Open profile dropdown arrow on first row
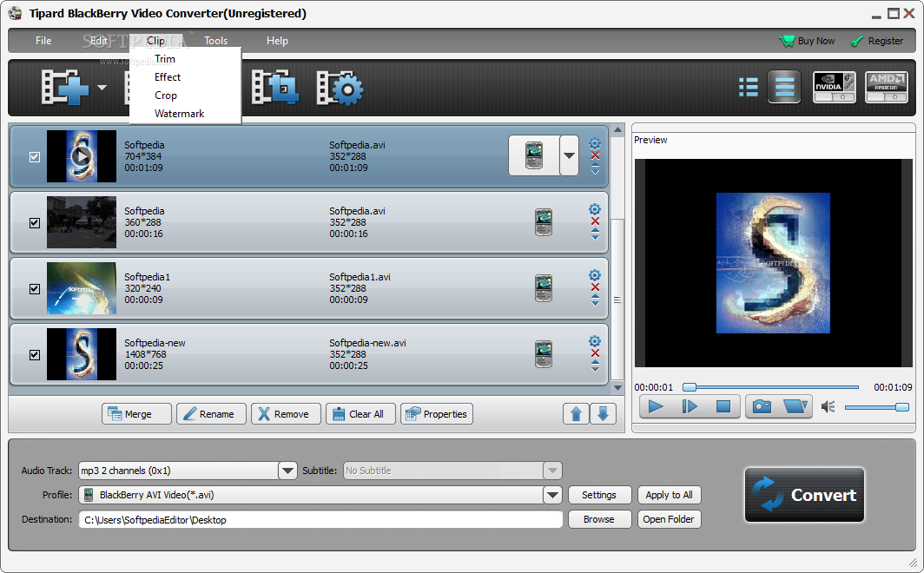 (570, 155)
